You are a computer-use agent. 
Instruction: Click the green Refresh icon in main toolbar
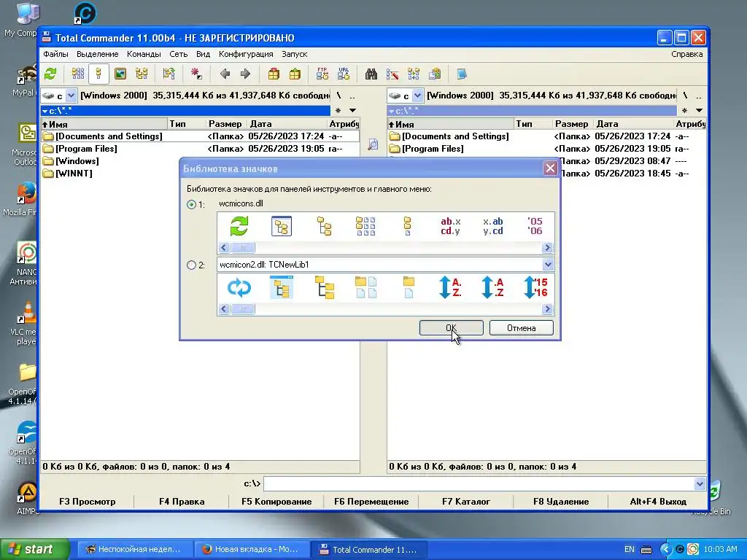coord(50,74)
